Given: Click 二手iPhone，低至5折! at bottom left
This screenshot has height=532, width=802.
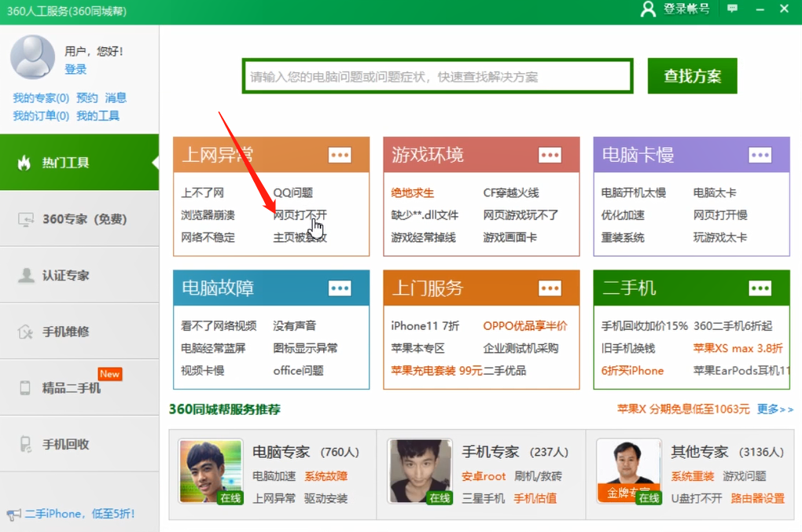Looking at the screenshot, I should 70,512.
